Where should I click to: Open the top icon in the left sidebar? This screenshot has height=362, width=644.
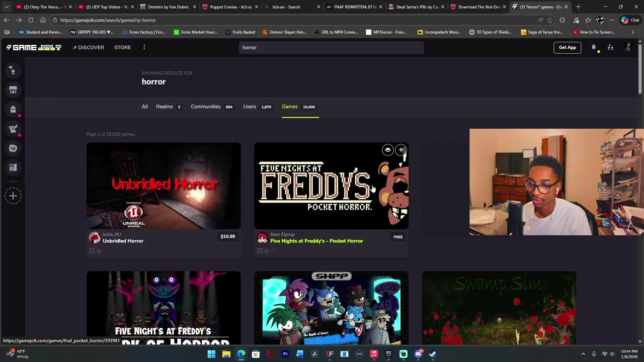(x=13, y=70)
